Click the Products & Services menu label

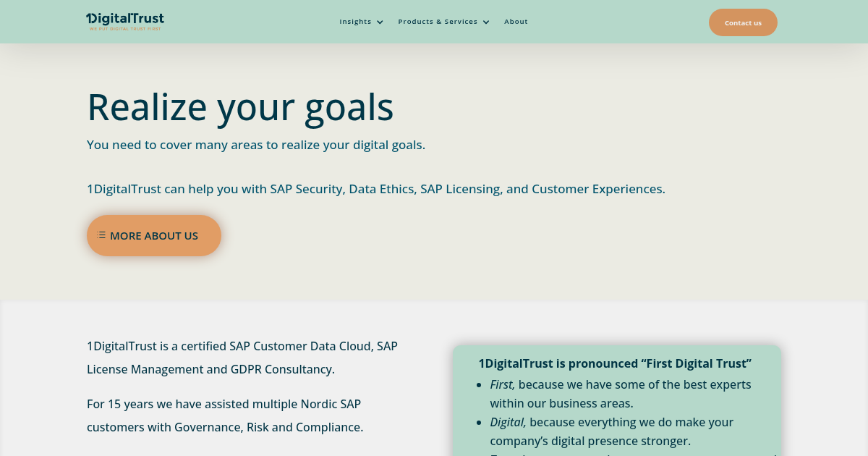coord(438,21)
